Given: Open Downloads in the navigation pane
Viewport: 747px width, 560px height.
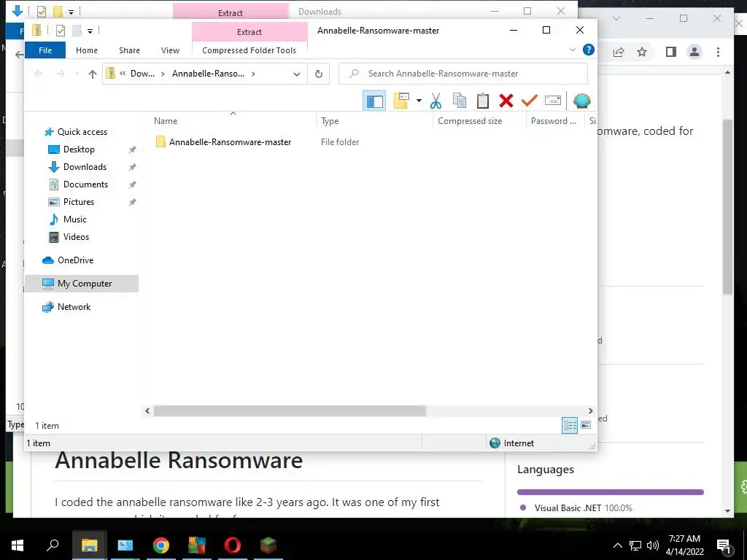Looking at the screenshot, I should point(85,167).
